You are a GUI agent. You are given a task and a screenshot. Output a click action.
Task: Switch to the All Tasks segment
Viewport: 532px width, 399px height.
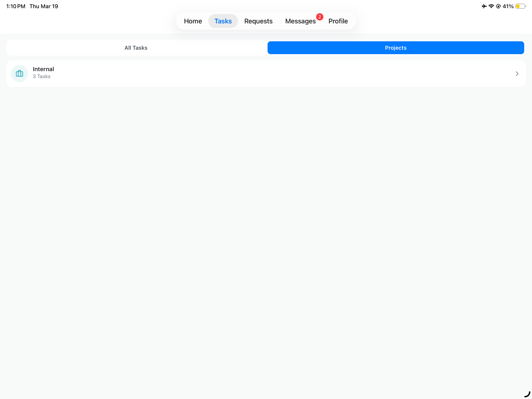pyautogui.click(x=136, y=48)
